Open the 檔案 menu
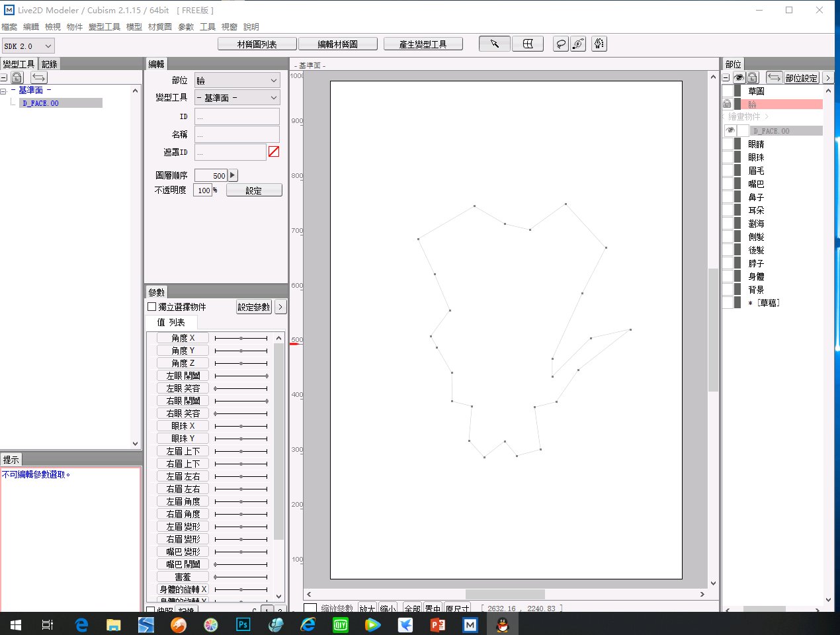Image resolution: width=840 pixels, height=635 pixels. 9,26
